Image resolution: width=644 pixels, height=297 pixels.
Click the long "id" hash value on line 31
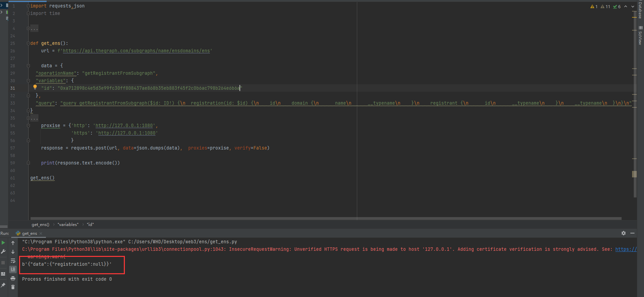[150, 88]
